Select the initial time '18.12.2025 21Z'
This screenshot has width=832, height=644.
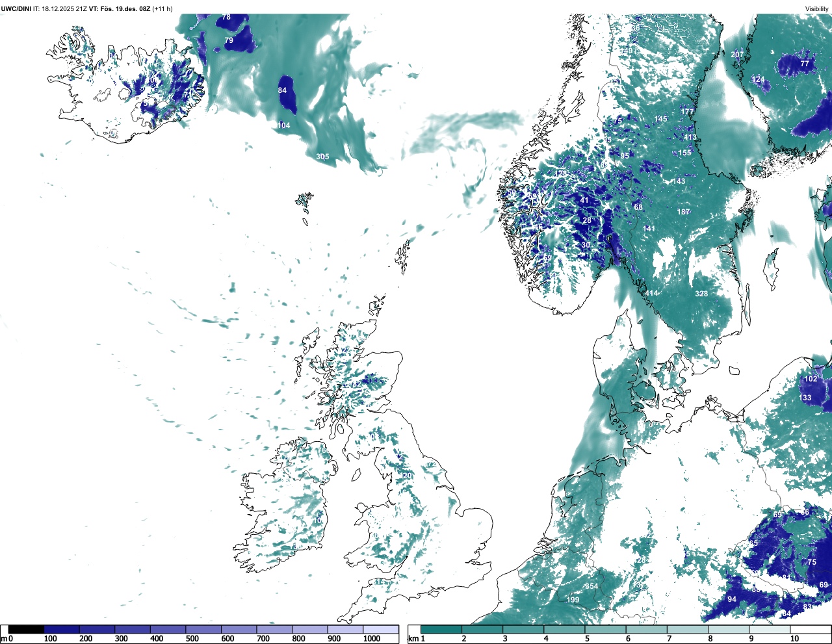coord(64,8)
